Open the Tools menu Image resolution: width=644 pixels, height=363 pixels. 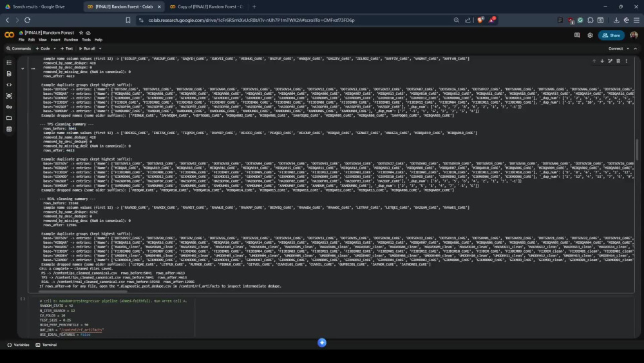click(x=86, y=40)
